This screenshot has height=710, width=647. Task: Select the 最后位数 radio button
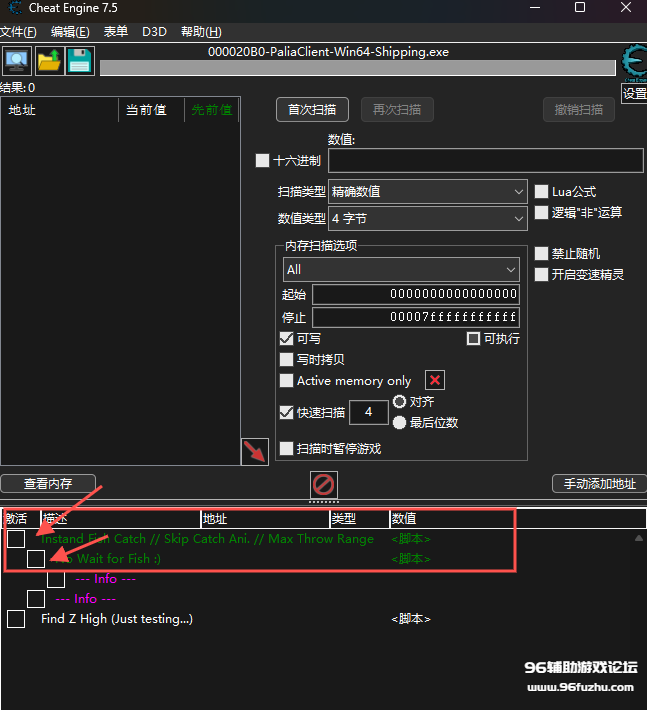(400, 422)
